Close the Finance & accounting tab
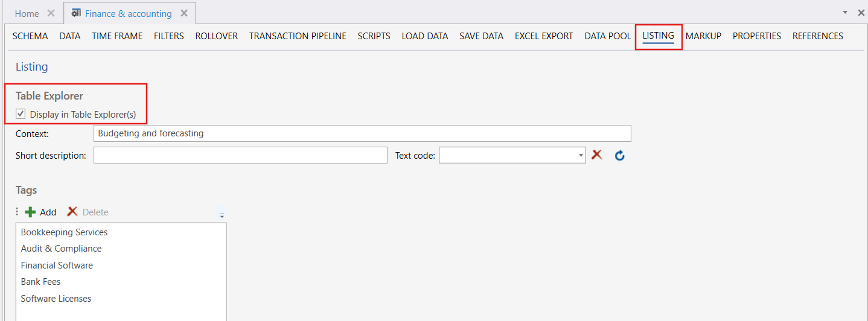 [184, 13]
